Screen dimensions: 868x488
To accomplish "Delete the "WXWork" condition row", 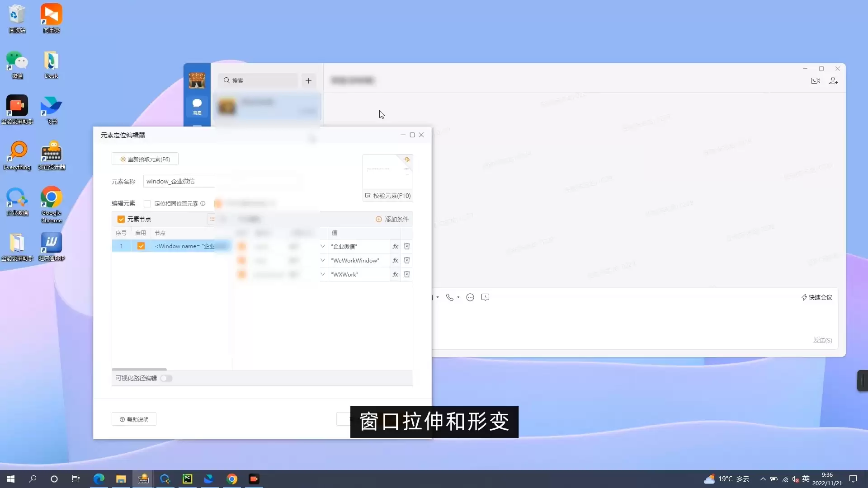I will coord(407,274).
